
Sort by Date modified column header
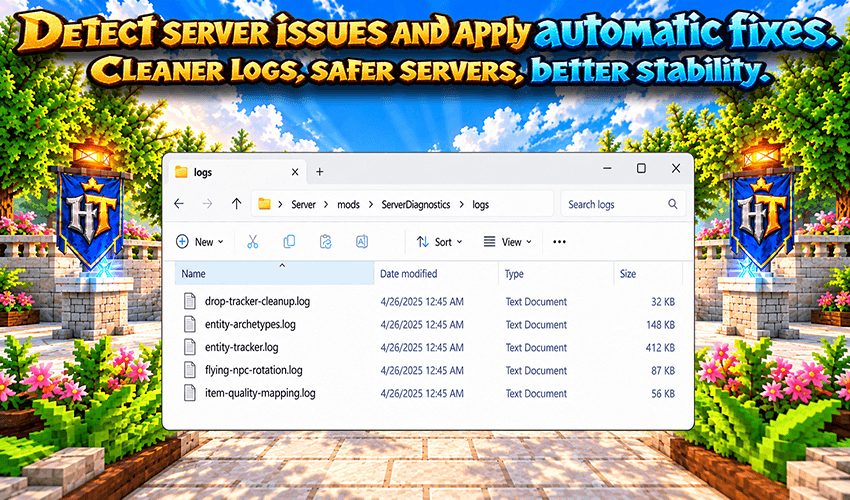point(436,273)
